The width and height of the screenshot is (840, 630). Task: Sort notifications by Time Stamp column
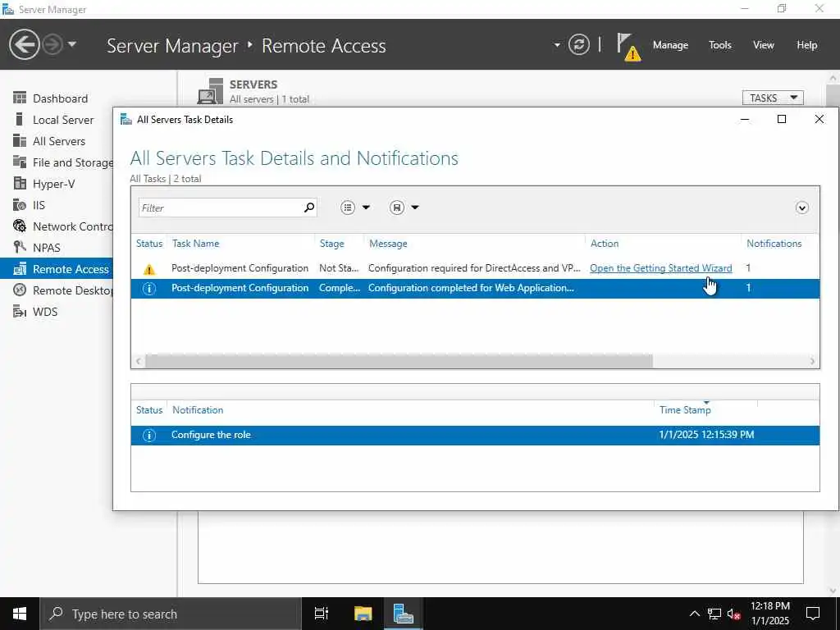click(x=685, y=410)
